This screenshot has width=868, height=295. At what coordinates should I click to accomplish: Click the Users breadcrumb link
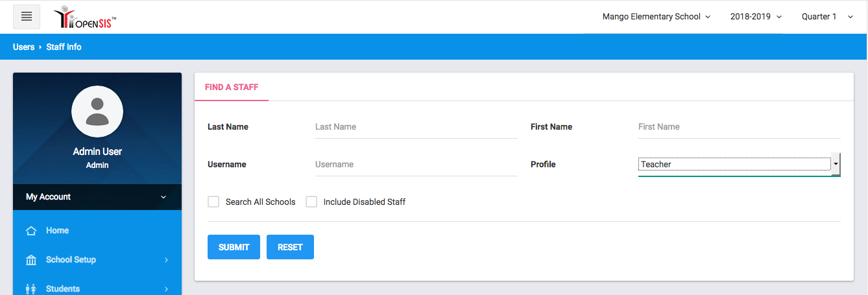coord(23,47)
